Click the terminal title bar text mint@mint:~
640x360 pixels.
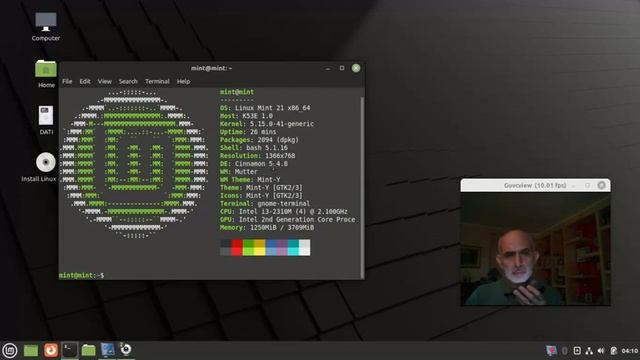(x=211, y=68)
